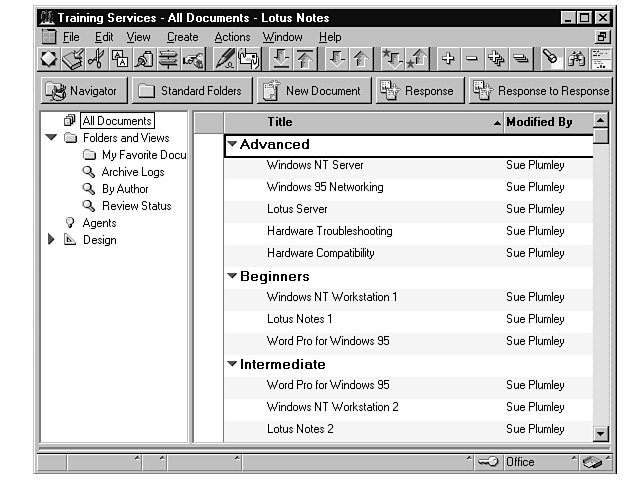Collapse the Beginners category
640x480 pixels.
click(x=232, y=276)
